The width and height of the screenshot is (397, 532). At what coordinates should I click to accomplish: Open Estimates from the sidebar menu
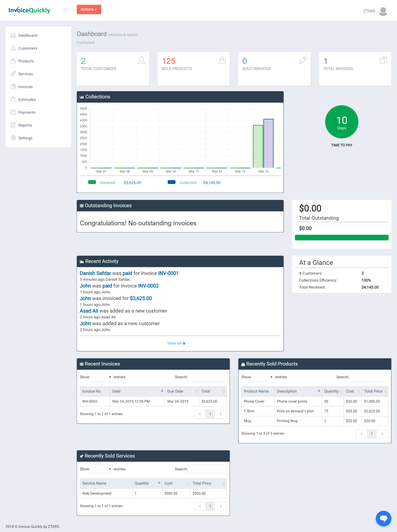click(27, 100)
